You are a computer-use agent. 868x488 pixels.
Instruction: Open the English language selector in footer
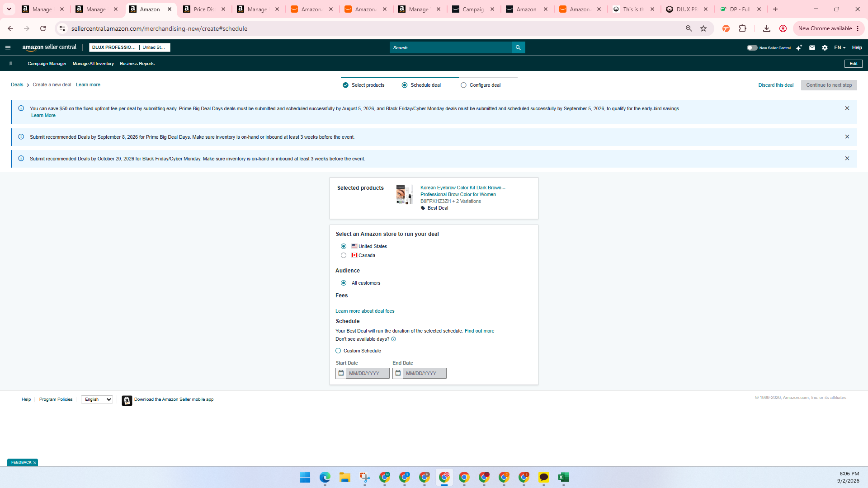(97, 399)
